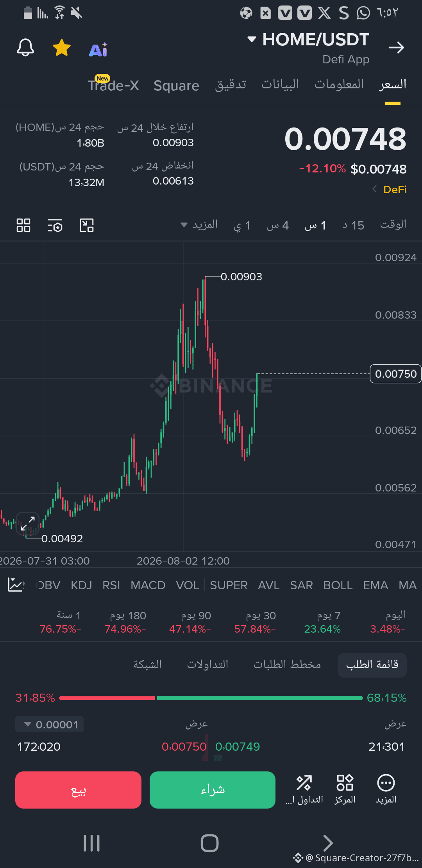Toggle the RSI indicator
The image size is (422, 868).
(111, 585)
